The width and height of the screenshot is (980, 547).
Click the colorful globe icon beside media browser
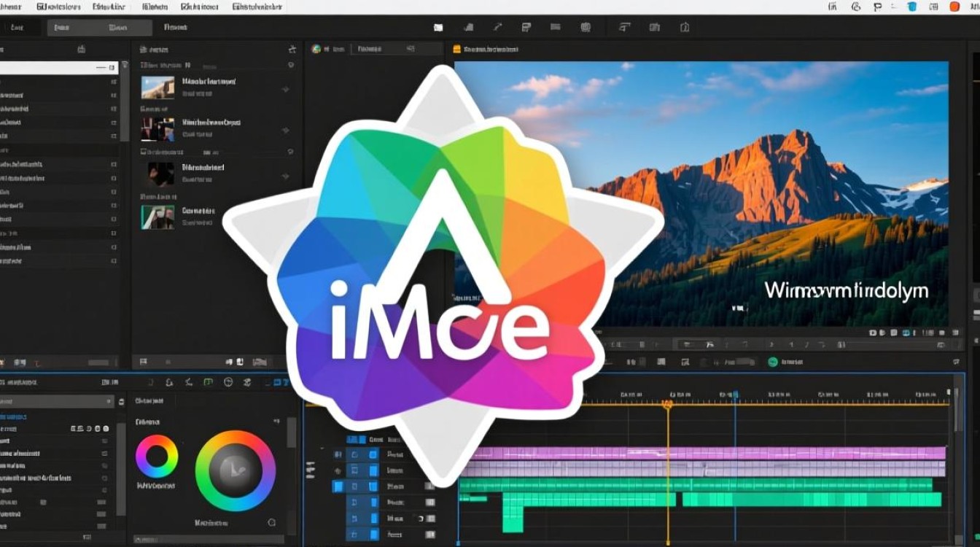click(x=316, y=49)
